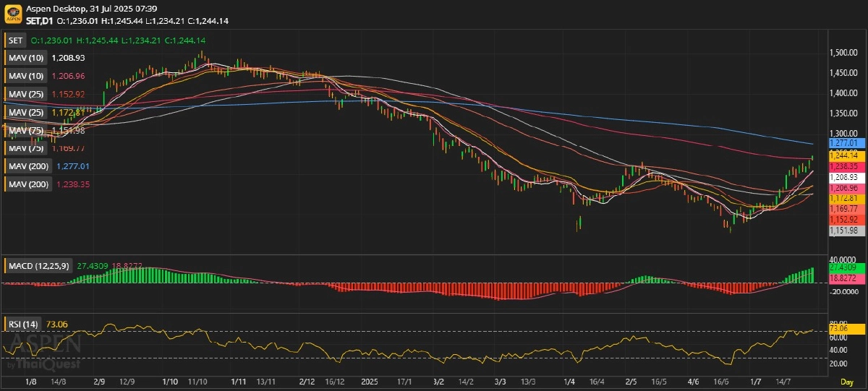The height and width of the screenshot is (391, 868).
Task: Click the blue 1,277.01 price axis tag
Action: 846,143
